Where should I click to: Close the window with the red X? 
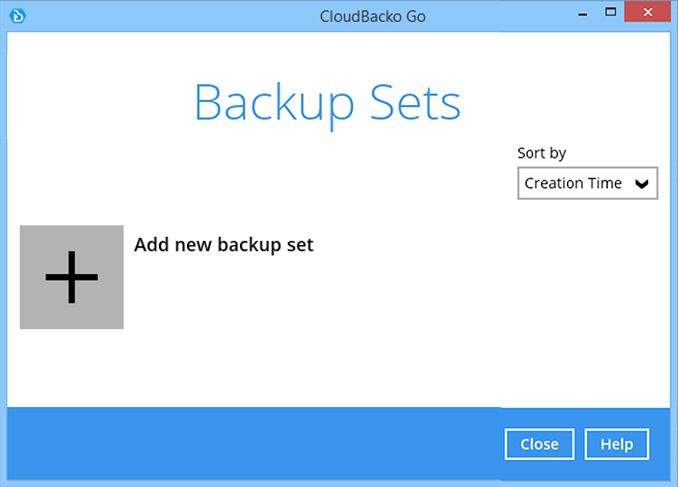pyautogui.click(x=649, y=14)
